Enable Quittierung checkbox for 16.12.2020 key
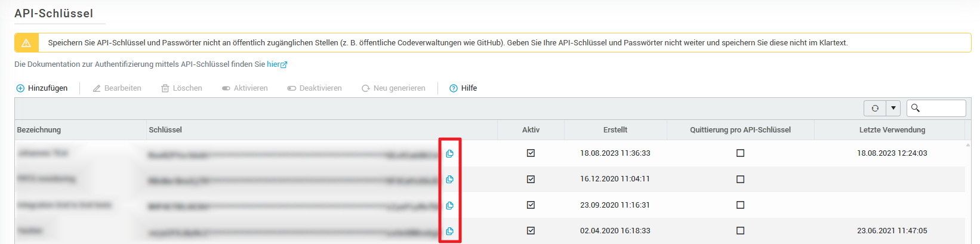Viewport: 980px width, 244px height. 740,179
